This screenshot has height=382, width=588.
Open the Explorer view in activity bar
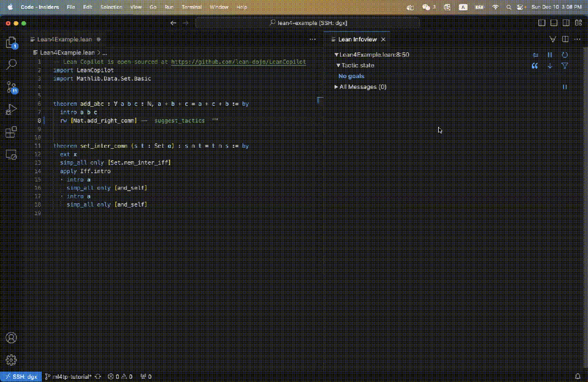pyautogui.click(x=11, y=43)
